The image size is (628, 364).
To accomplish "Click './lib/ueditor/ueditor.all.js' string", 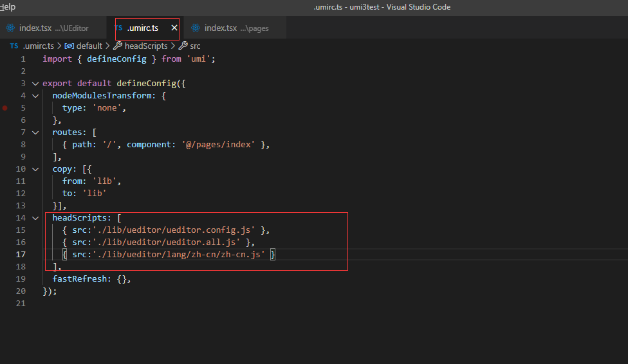I will (x=166, y=242).
